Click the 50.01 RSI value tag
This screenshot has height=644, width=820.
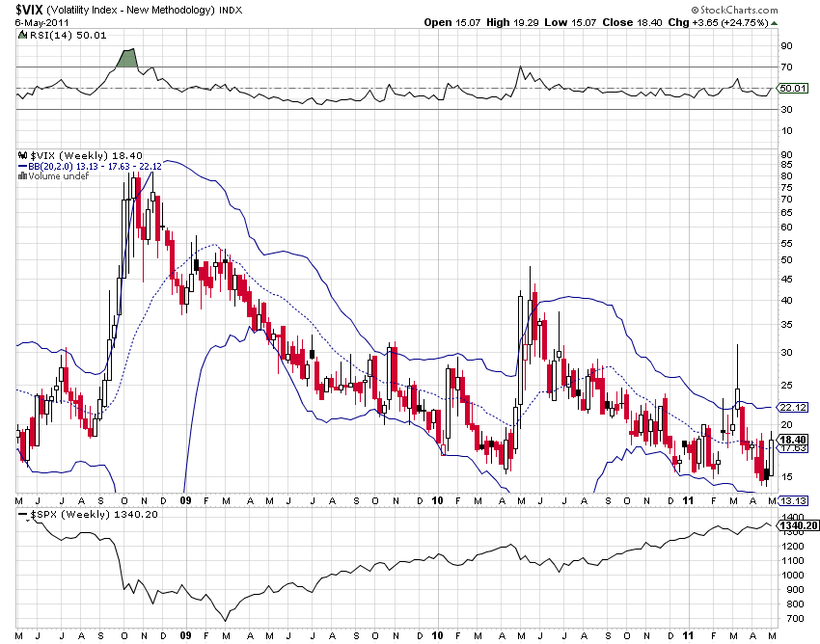tap(791, 88)
